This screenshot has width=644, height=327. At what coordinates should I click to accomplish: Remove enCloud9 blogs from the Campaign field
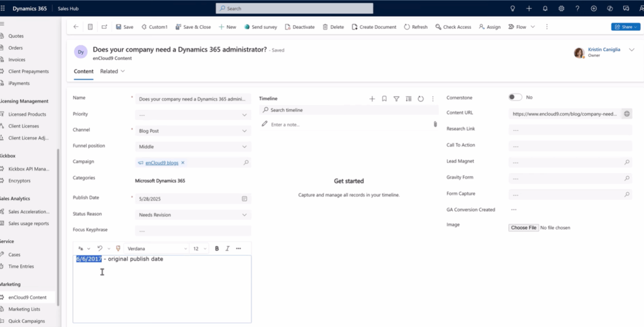(183, 163)
